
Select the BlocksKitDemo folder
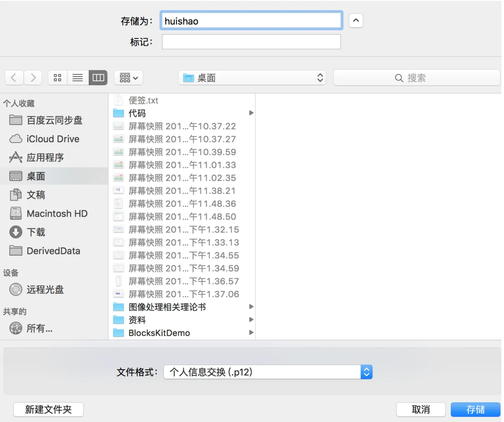pos(182,333)
